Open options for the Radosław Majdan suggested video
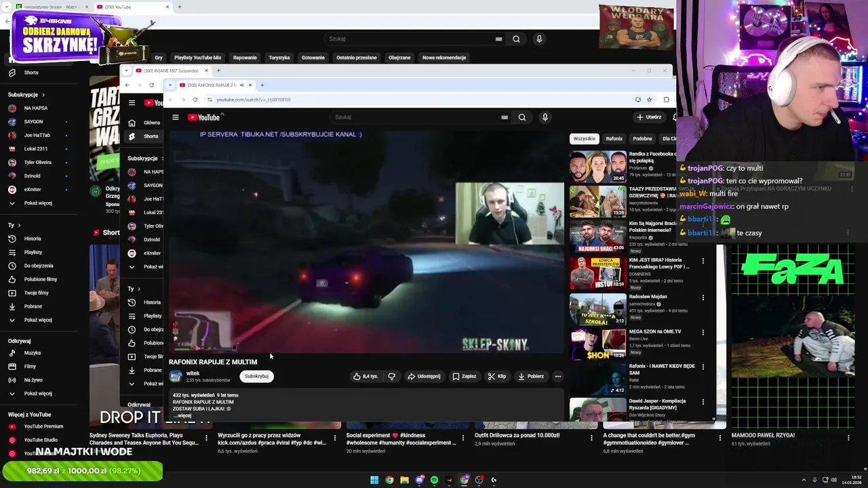The height and width of the screenshot is (488, 868). pos(703,298)
